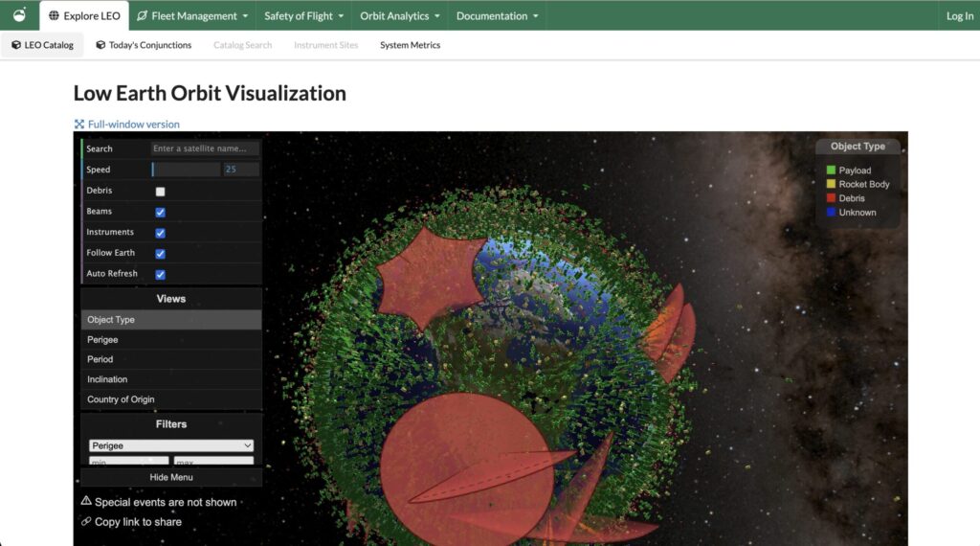
Task: Click the globe icon on Explore LEO
Action: [x=54, y=16]
